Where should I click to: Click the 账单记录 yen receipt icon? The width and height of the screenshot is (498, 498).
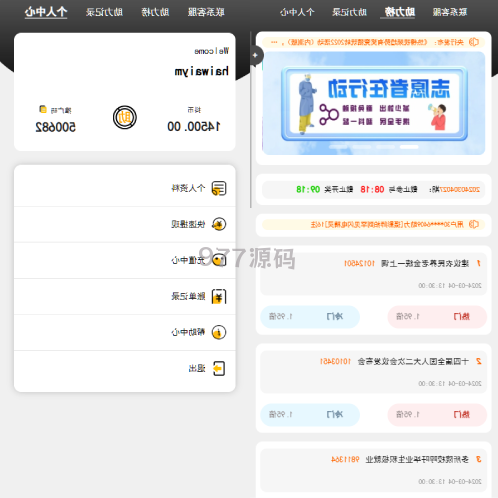click(219, 296)
